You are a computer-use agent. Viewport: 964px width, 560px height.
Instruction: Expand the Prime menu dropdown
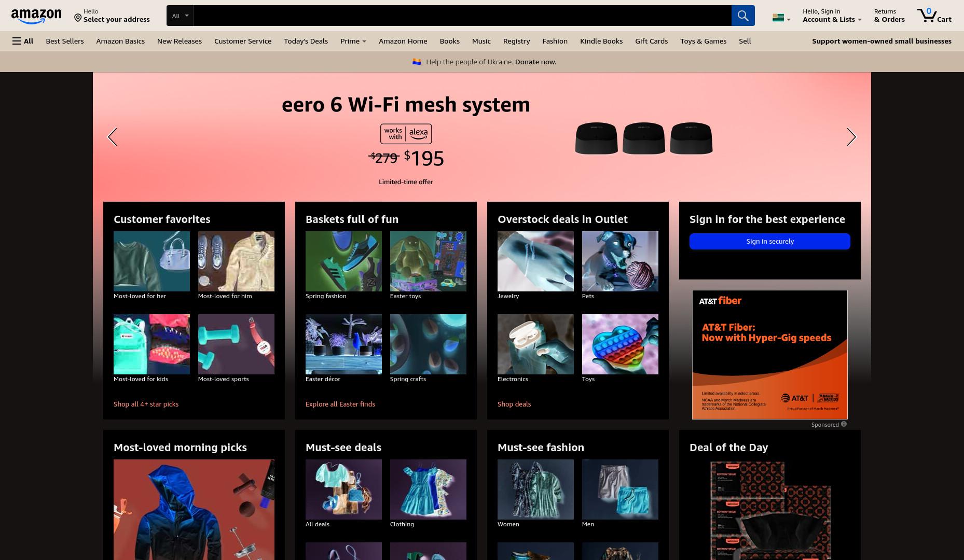point(353,41)
